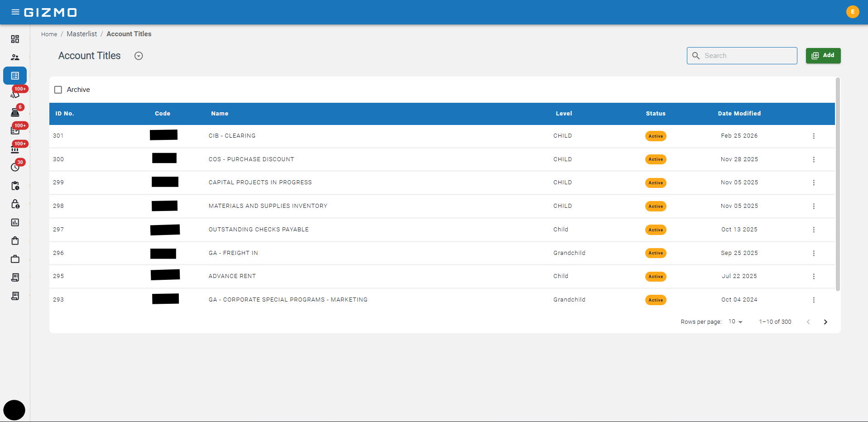Screen dimensions: 868x422
Task: Open the user avatar E menu
Action: click(852, 12)
